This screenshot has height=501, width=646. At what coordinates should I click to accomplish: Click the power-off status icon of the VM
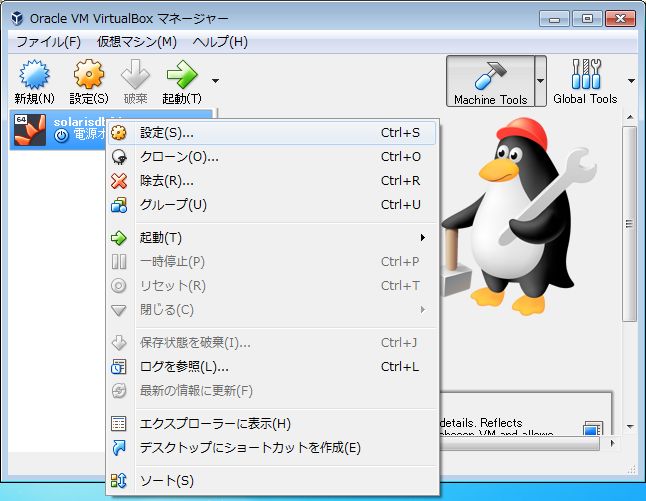tap(61, 135)
